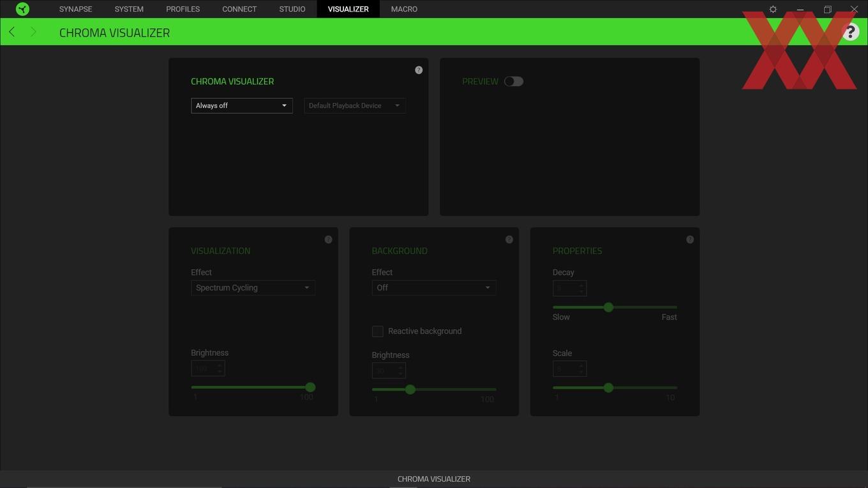
Task: Open Spectrum Cycling effect dropdown
Action: point(253,288)
